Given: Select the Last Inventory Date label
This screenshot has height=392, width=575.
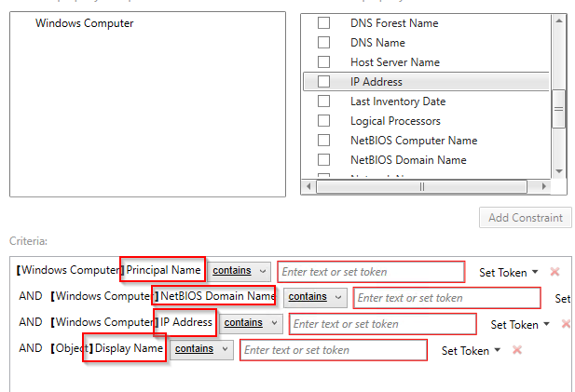Looking at the screenshot, I should [398, 101].
